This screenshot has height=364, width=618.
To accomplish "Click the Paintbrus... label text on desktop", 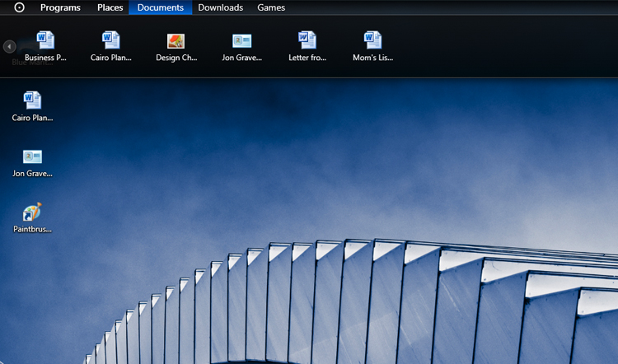I will (32, 229).
